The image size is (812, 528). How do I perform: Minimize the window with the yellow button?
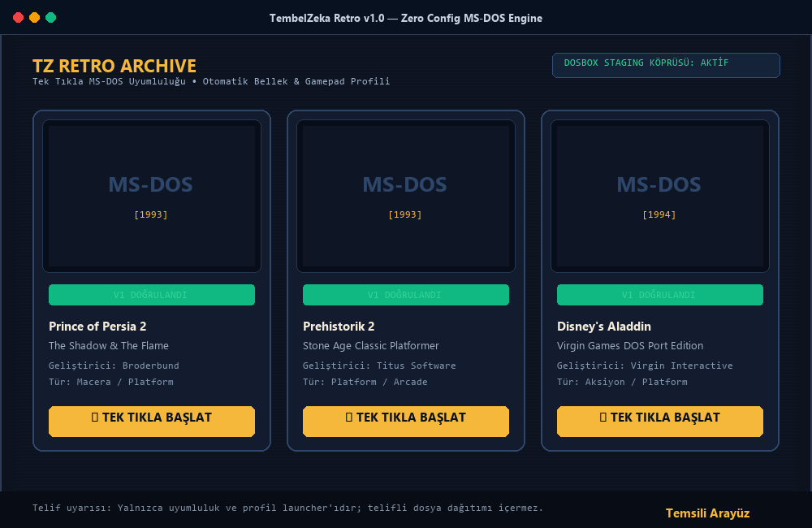click(35, 18)
